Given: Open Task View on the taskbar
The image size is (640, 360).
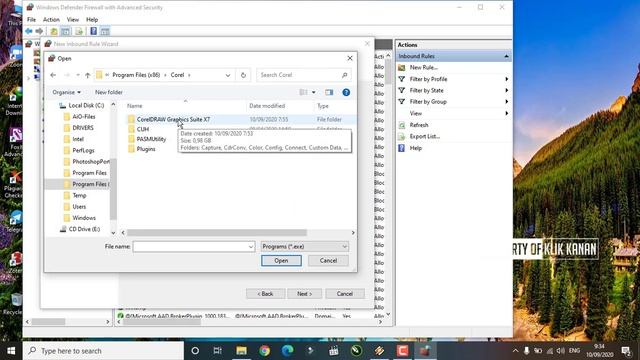Looking at the screenshot, I should coord(218,351).
